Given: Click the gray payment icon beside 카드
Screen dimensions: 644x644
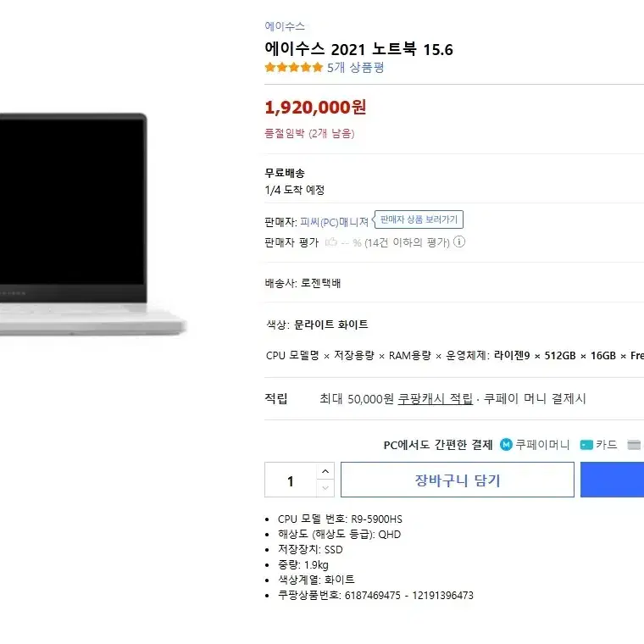Looking at the screenshot, I should pyautogui.click(x=634, y=444).
